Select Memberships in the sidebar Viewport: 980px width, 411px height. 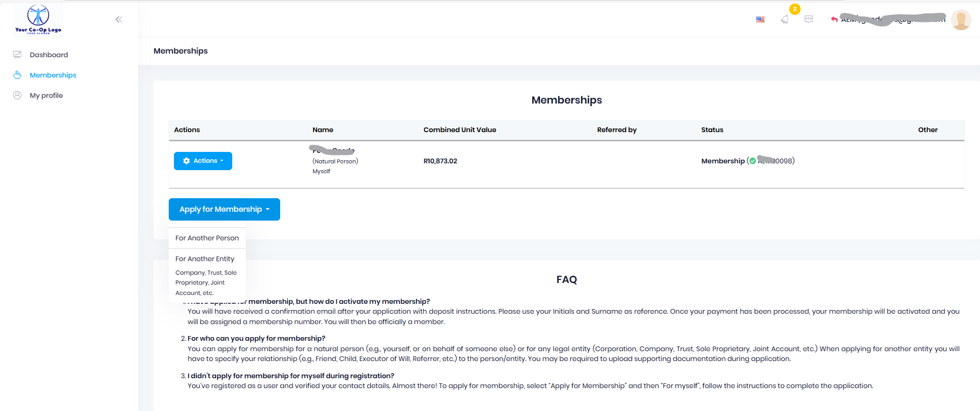[53, 75]
